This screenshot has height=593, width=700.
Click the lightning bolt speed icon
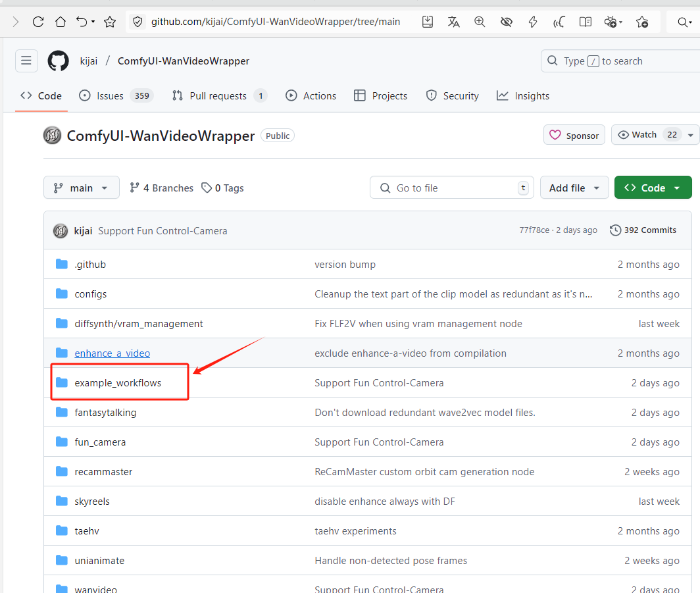(533, 22)
